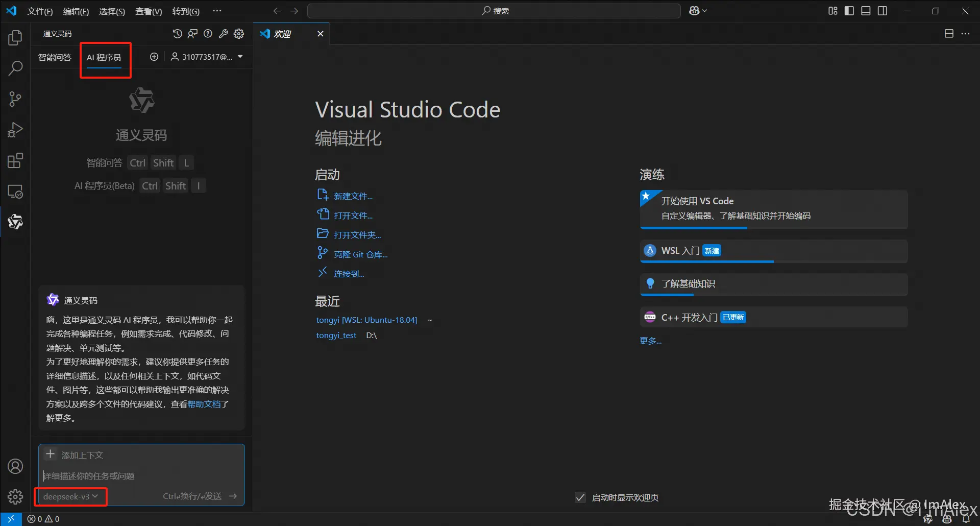Toggle the primary side bar layout button

point(849,11)
